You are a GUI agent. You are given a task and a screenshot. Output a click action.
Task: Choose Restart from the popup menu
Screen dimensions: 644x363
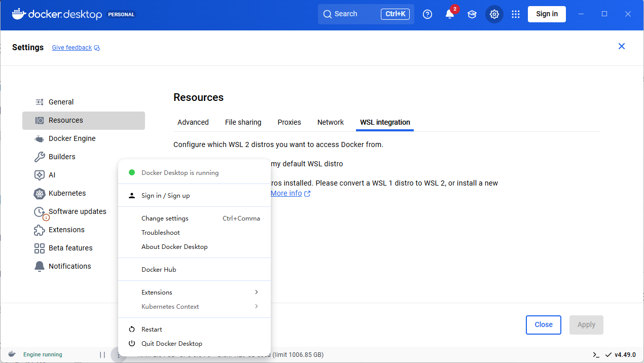[194, 329]
